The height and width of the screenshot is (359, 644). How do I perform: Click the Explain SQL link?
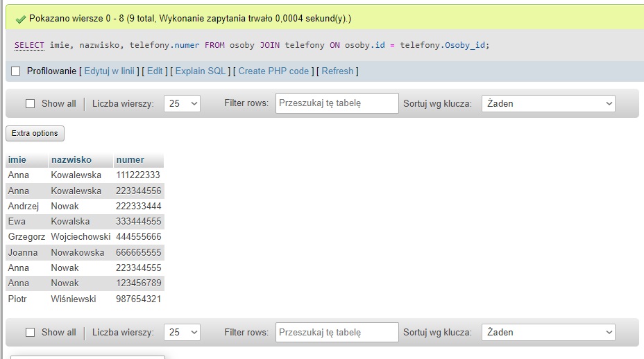tap(201, 71)
